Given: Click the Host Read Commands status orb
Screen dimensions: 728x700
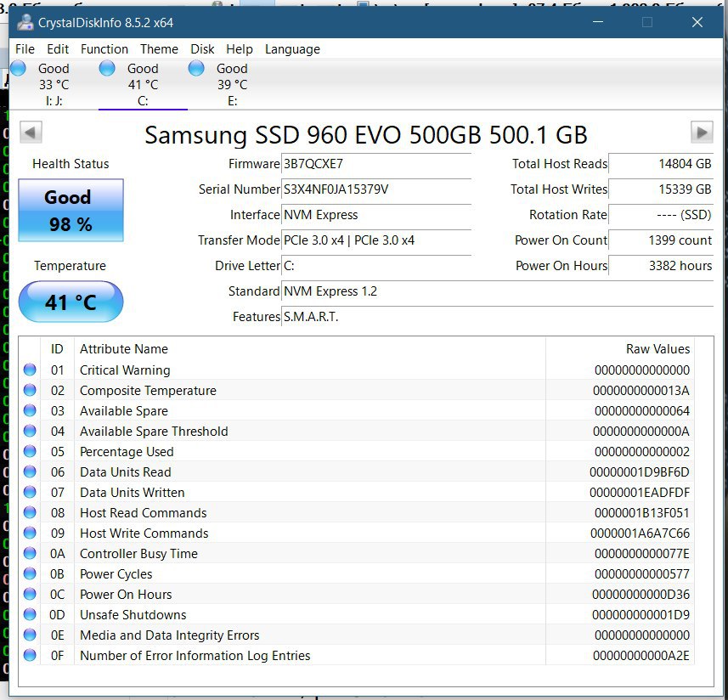Looking at the screenshot, I should tap(30, 512).
